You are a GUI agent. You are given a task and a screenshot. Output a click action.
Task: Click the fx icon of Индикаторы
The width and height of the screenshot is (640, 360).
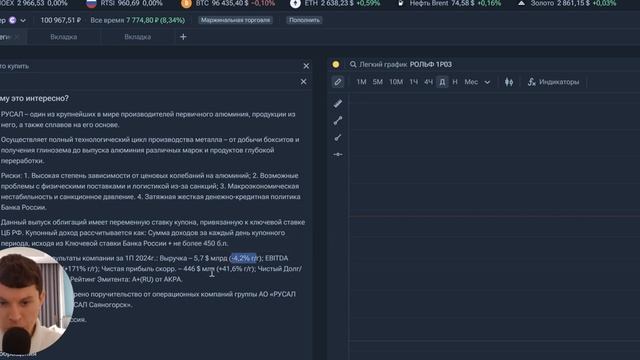pos(531,82)
